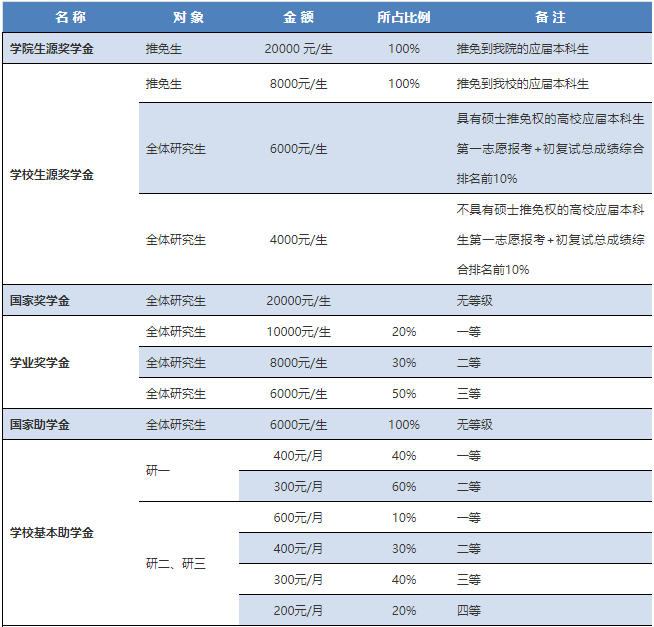Click 一等 in the 600元/月 row

(x=468, y=518)
